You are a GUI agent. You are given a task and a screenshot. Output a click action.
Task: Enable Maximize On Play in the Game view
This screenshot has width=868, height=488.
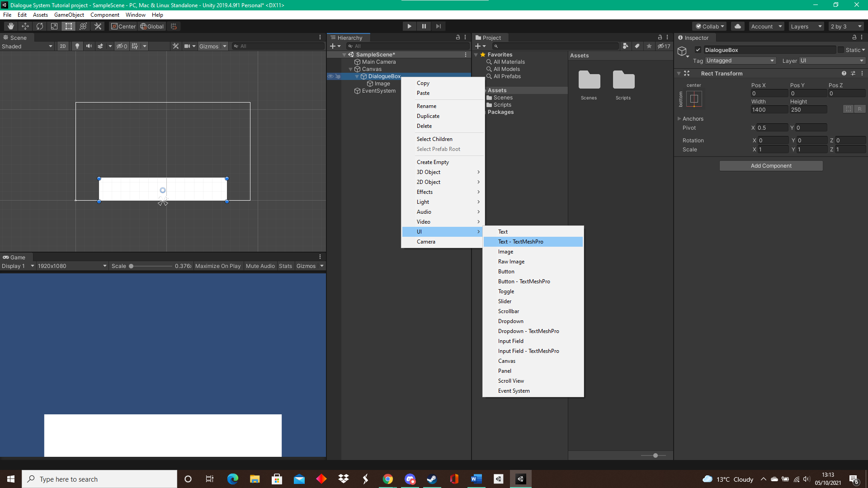point(218,266)
